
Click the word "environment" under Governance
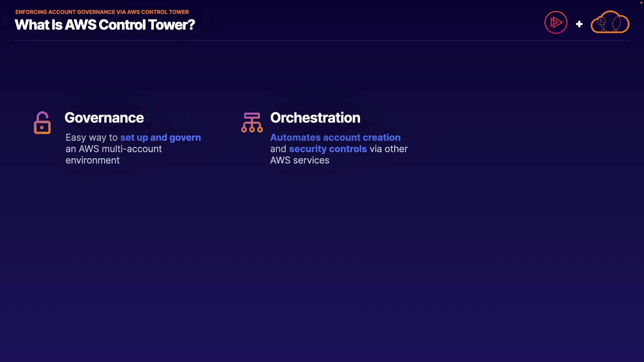coord(93,161)
